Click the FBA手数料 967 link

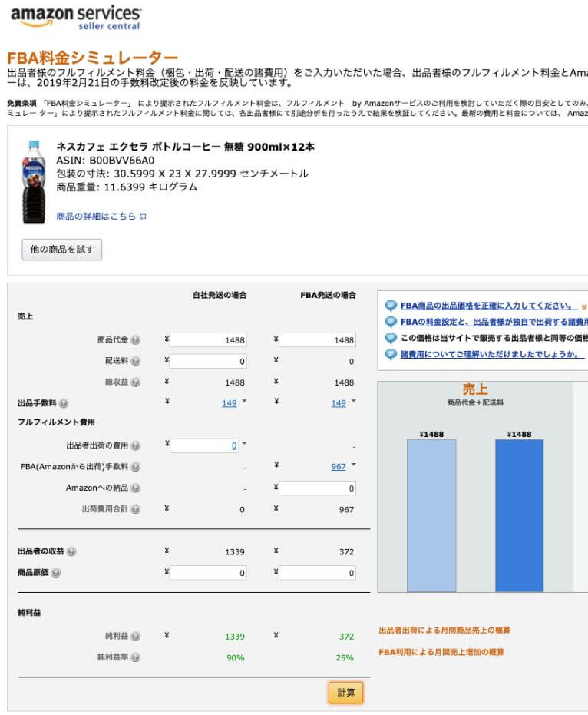339,466
